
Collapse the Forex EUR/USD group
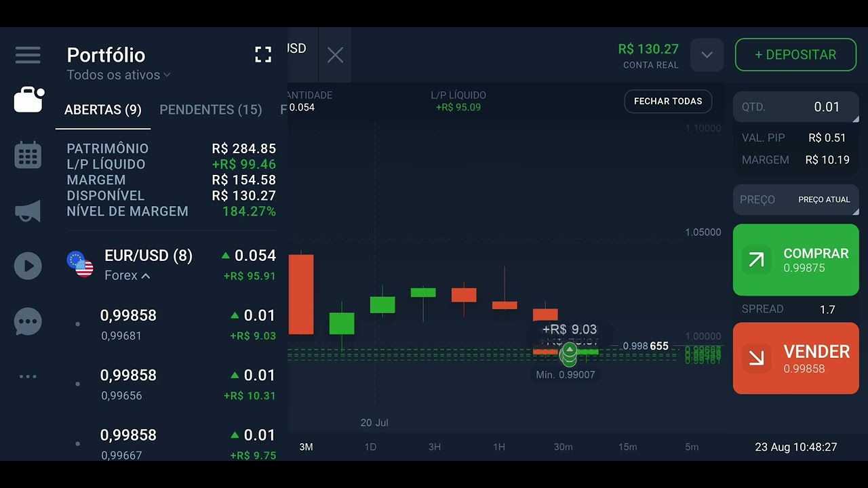point(127,276)
